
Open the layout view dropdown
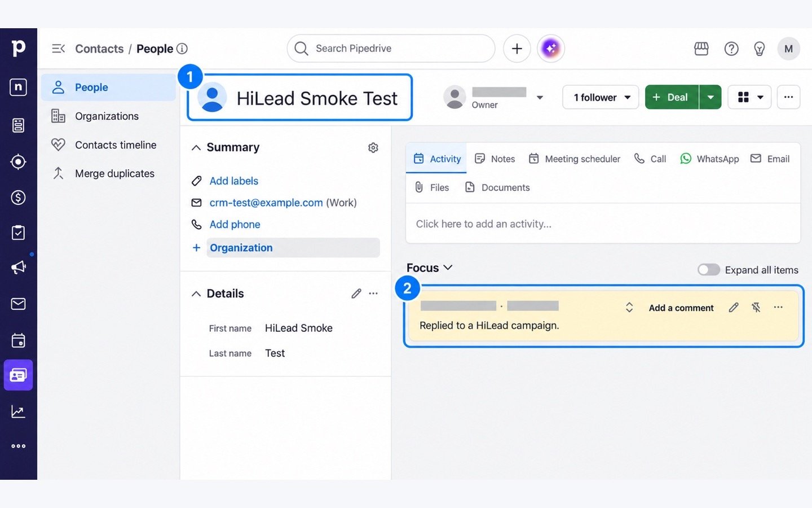[x=749, y=97]
